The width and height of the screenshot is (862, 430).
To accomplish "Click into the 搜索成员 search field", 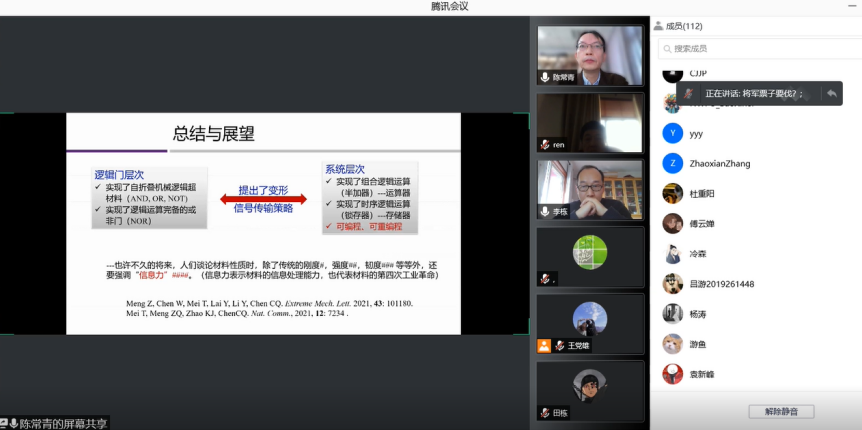I will (760, 48).
